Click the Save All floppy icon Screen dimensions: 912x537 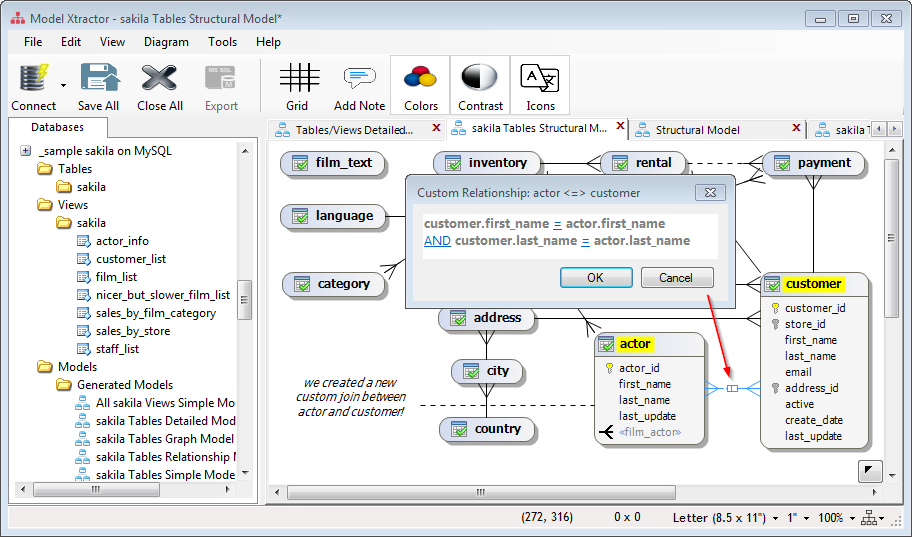pyautogui.click(x=100, y=77)
